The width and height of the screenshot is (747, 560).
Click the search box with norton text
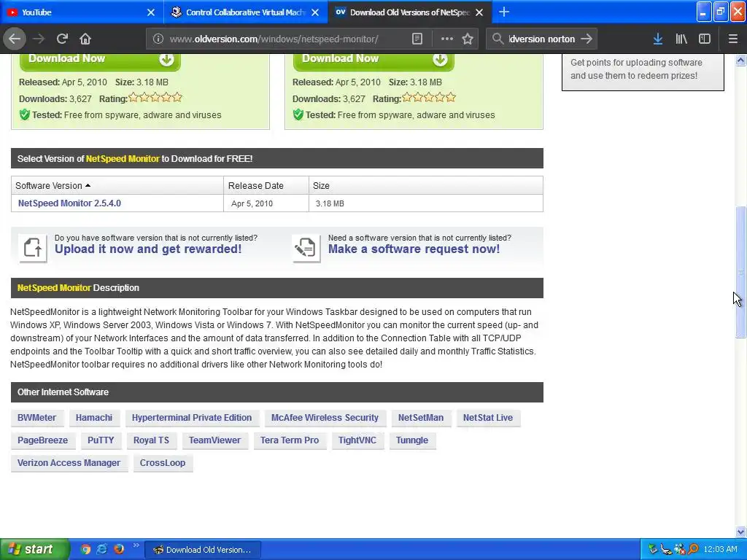pyautogui.click(x=542, y=39)
